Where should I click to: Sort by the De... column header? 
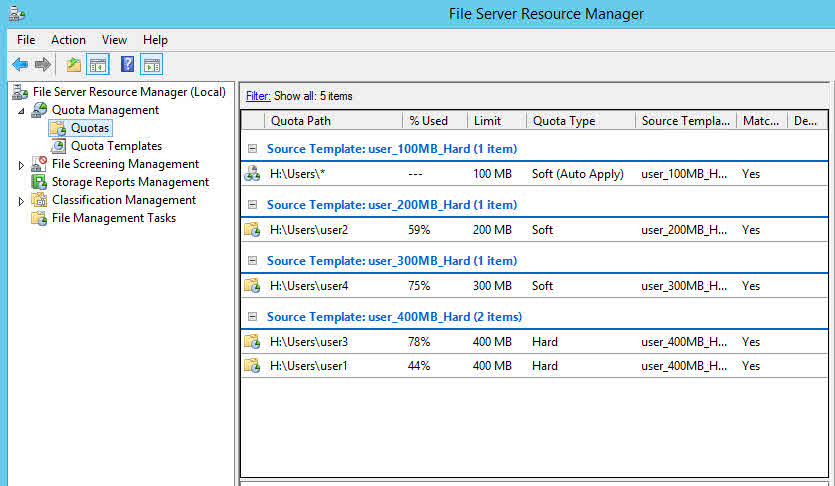(x=807, y=121)
